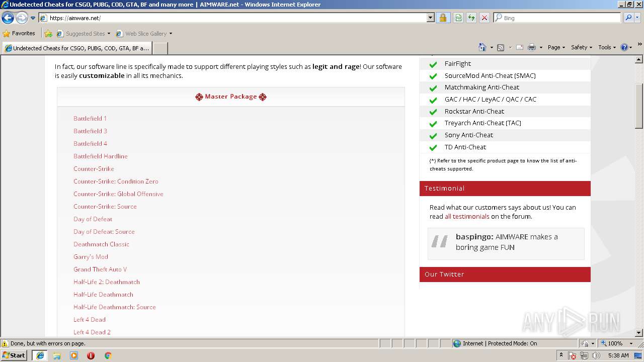Open the Favorites star button

click(19, 33)
